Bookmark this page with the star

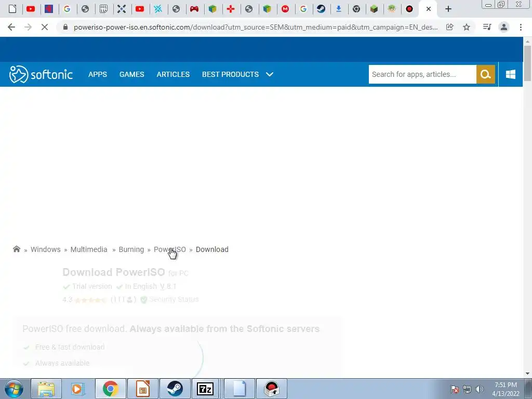467,27
